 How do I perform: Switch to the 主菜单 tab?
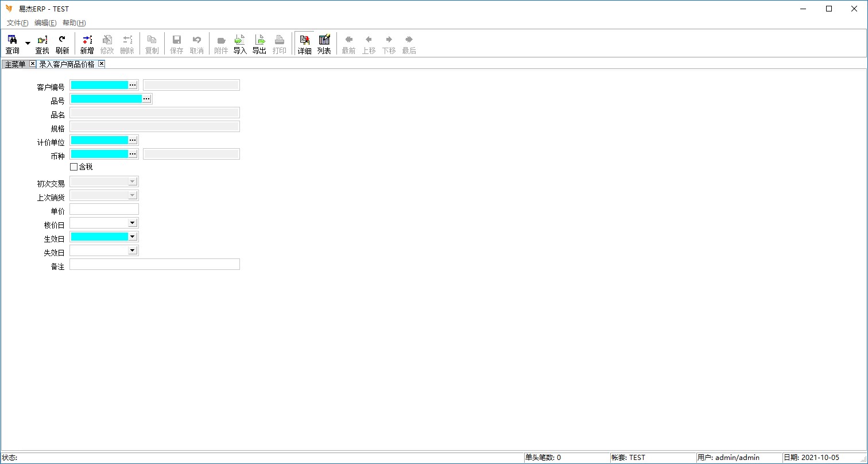[x=15, y=64]
